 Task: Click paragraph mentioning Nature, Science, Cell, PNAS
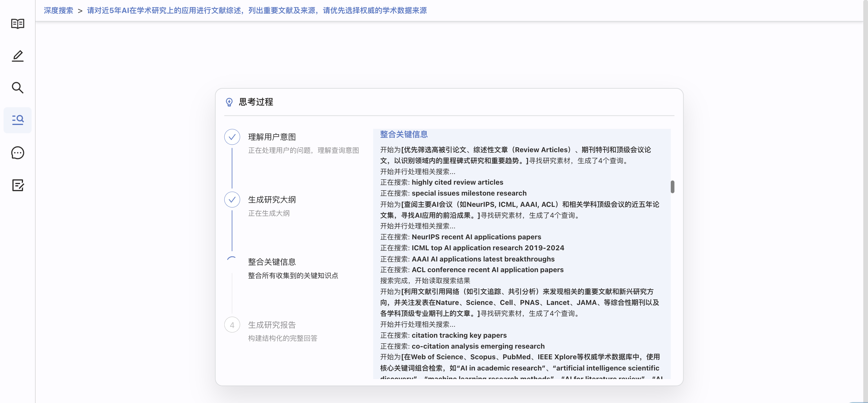(520, 303)
